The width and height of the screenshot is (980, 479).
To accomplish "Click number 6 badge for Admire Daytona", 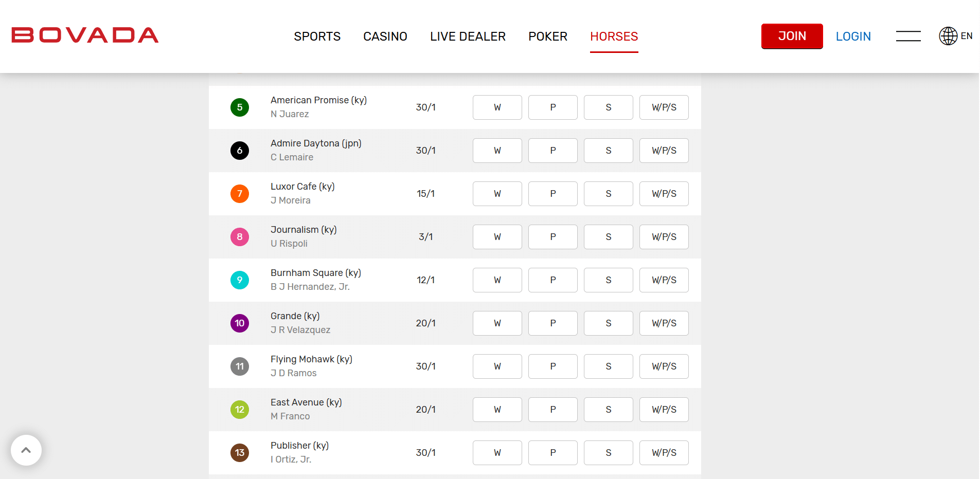I will [240, 151].
